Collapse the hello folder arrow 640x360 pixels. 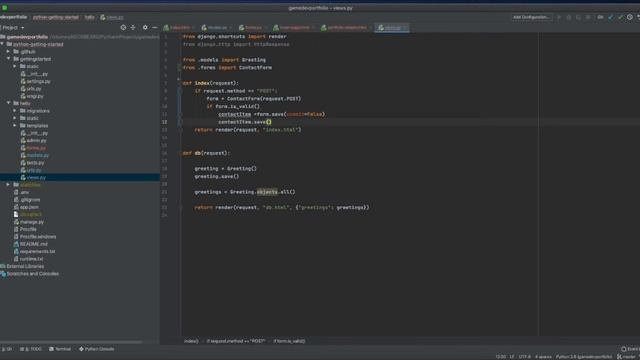(x=8, y=103)
